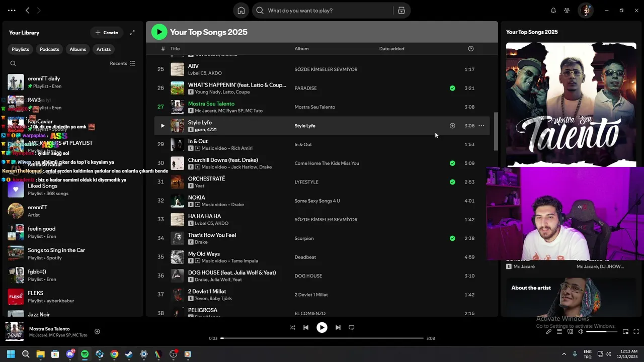Search in Your Library

pyautogui.click(x=13, y=63)
